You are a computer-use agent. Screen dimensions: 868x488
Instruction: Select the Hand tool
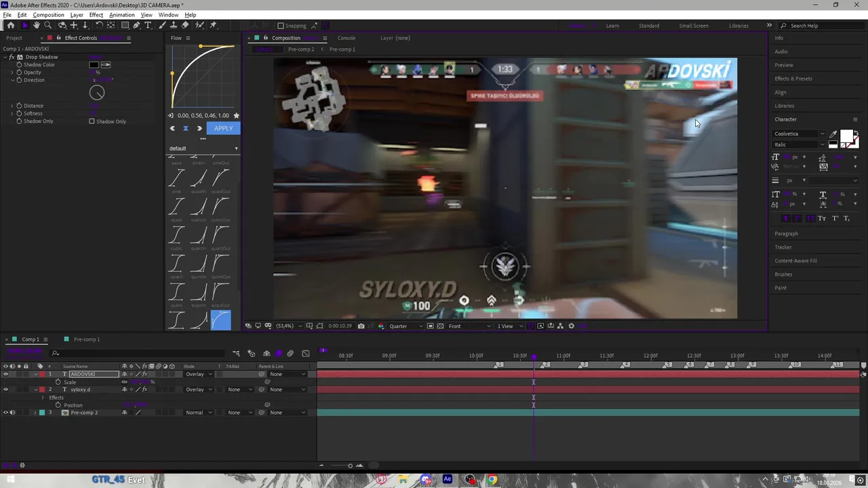pyautogui.click(x=37, y=25)
